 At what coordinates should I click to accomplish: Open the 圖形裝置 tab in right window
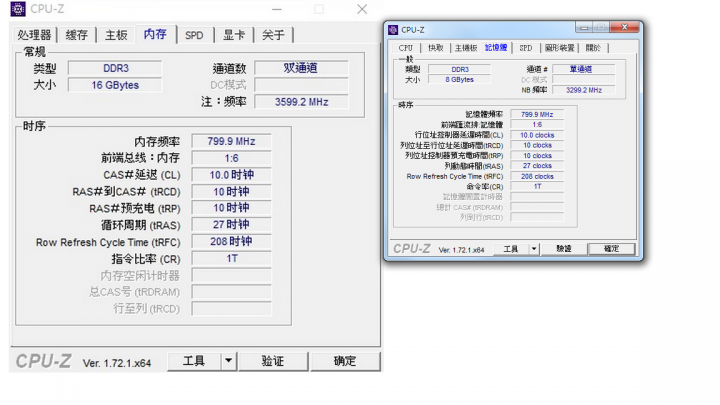pos(559,48)
